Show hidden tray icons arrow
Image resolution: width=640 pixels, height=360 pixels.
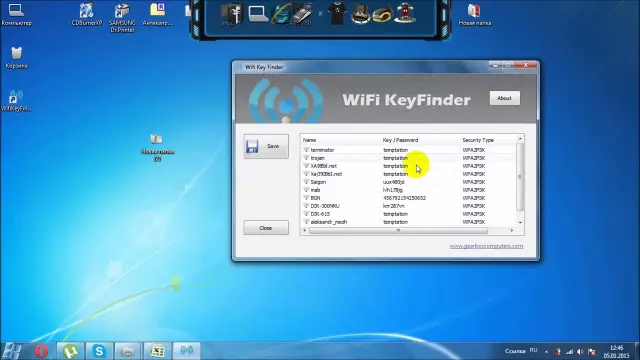tap(546, 351)
